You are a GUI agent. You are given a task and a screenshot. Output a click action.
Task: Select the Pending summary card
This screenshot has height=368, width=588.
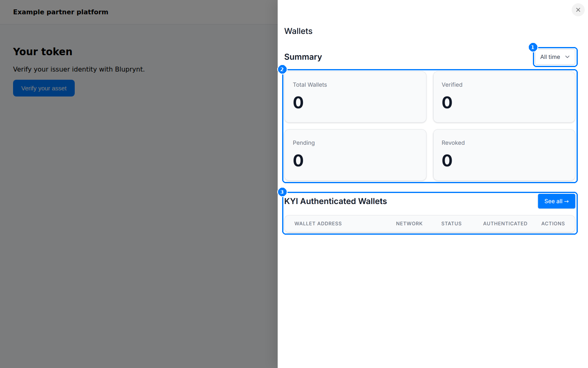coord(355,155)
